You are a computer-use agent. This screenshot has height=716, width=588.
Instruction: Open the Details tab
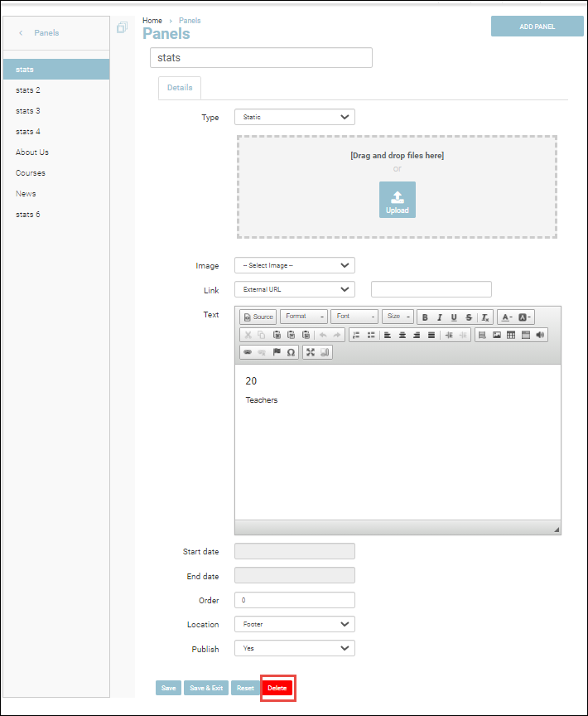pos(180,88)
